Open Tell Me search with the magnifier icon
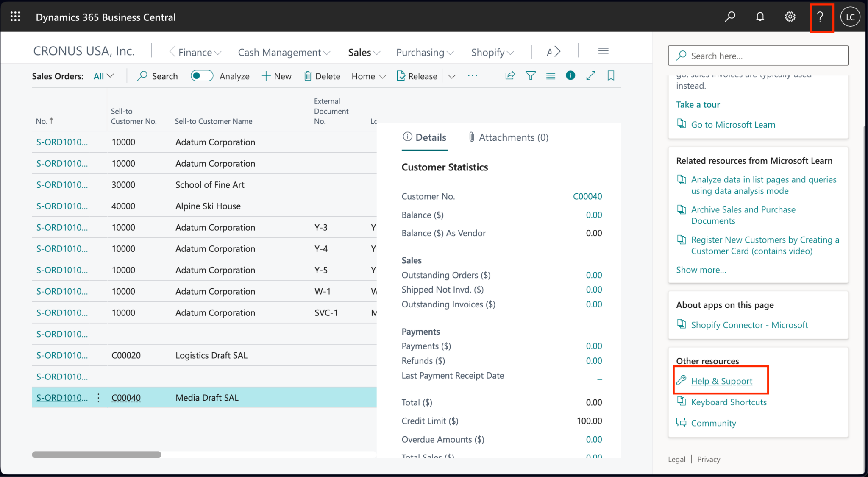 click(730, 17)
